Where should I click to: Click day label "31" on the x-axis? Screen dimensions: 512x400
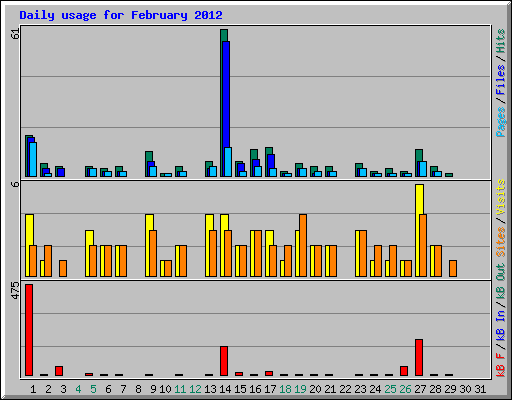tap(480, 389)
